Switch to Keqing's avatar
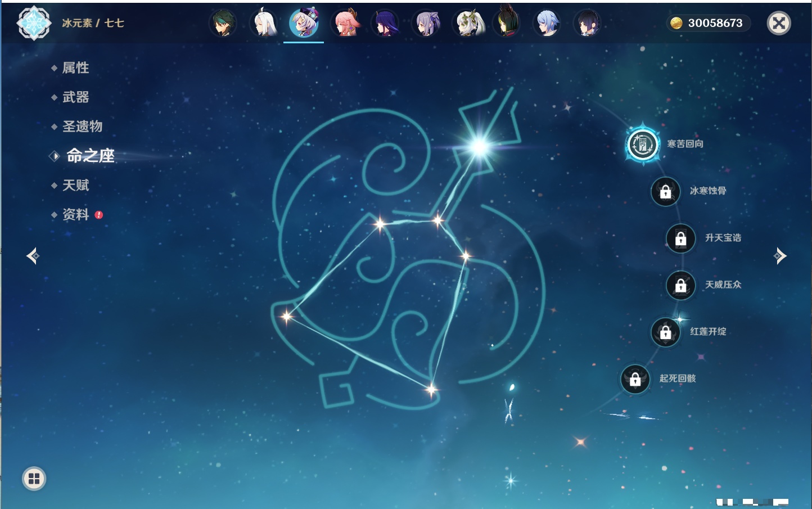 (426, 24)
